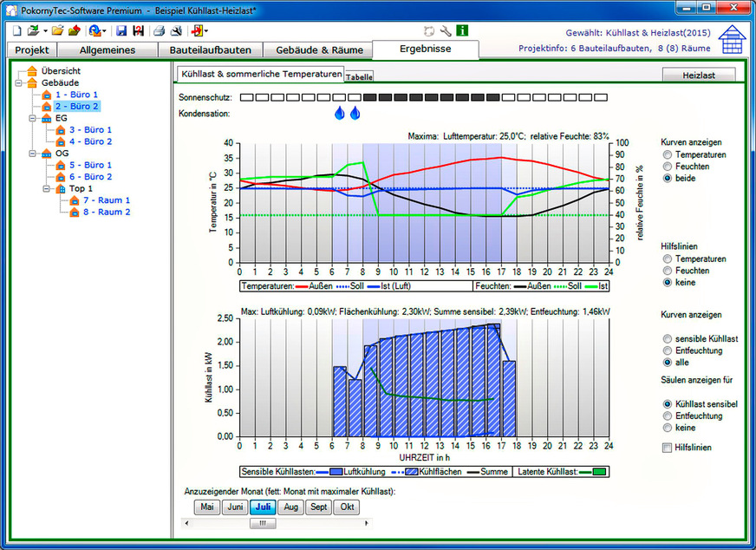The height and width of the screenshot is (550, 756).
Task: Open the green info icon
Action: [462, 30]
